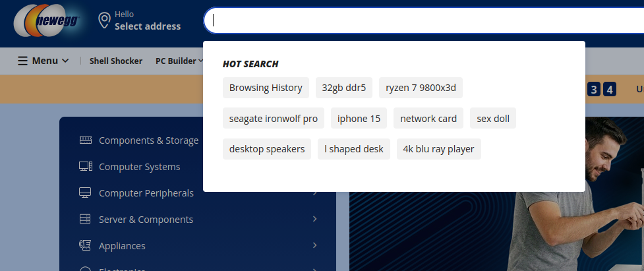Click countdown digit 4 box
Viewport: 644px width, 271px height.
[x=610, y=89]
